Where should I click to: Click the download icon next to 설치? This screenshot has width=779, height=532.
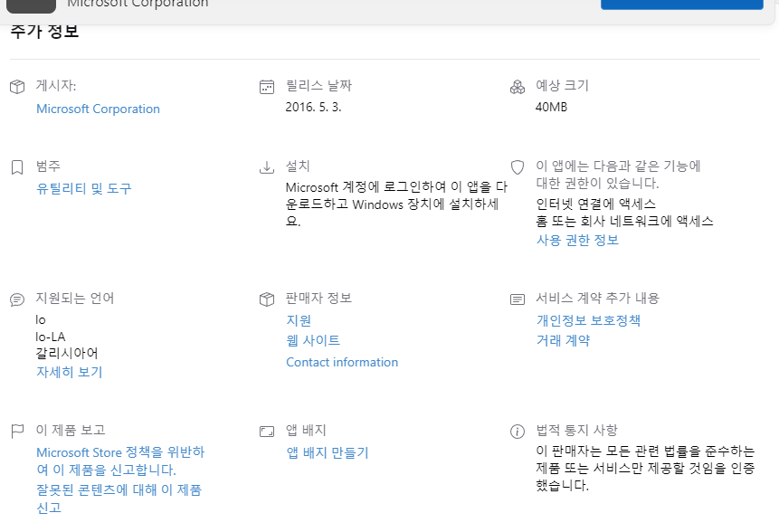[x=267, y=167]
